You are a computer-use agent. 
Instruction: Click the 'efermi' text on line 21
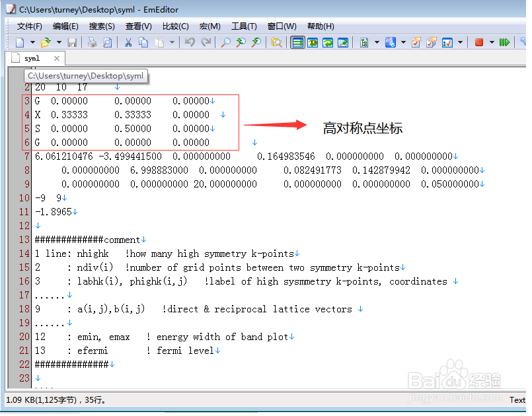93,351
